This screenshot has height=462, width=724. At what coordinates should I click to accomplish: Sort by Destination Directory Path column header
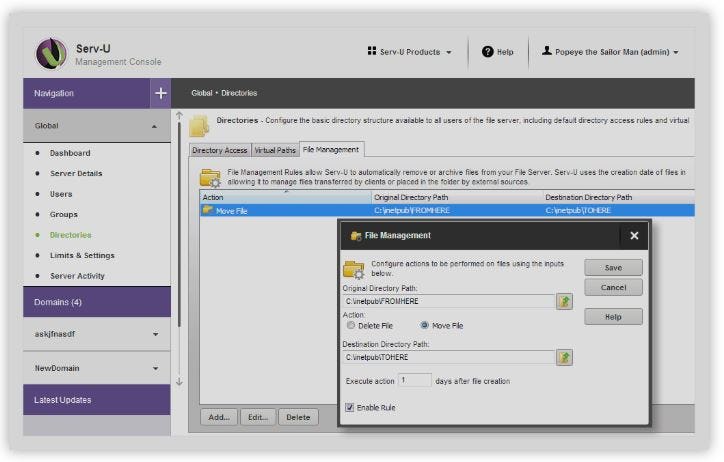[619, 197]
